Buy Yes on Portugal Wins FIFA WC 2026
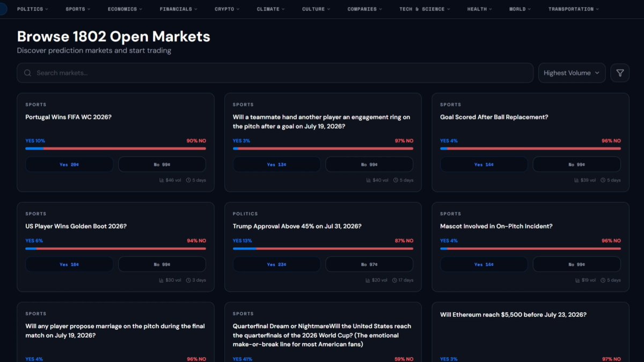Viewport: 644px width, 362px height. pos(69,165)
